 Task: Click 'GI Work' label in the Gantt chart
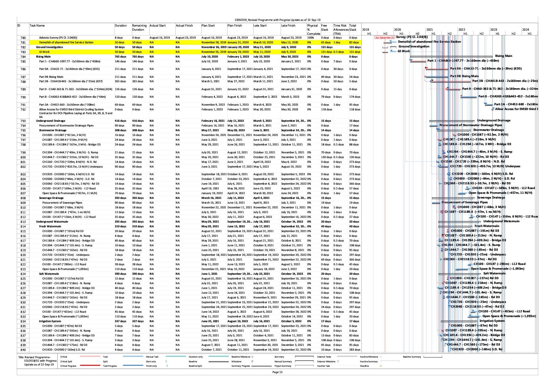coord(403,51)
